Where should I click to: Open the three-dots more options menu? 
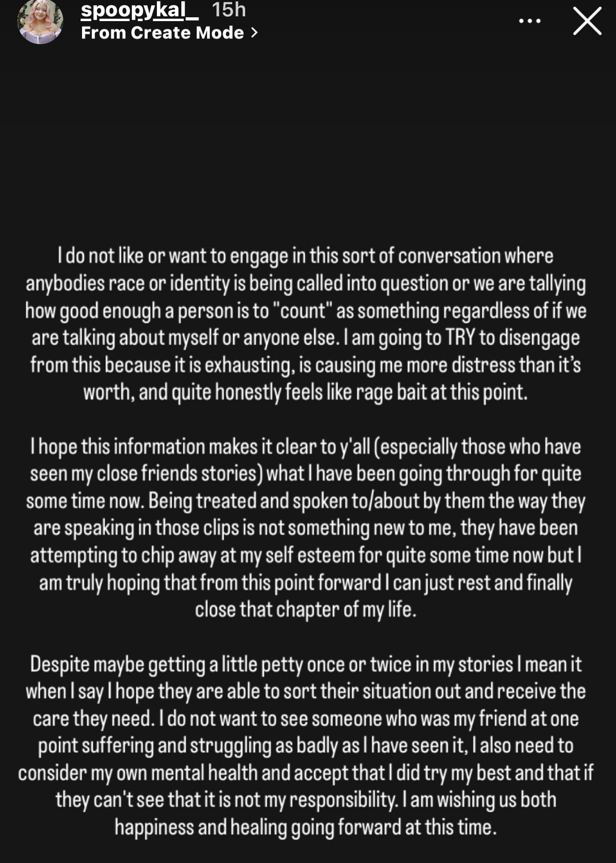tap(530, 21)
